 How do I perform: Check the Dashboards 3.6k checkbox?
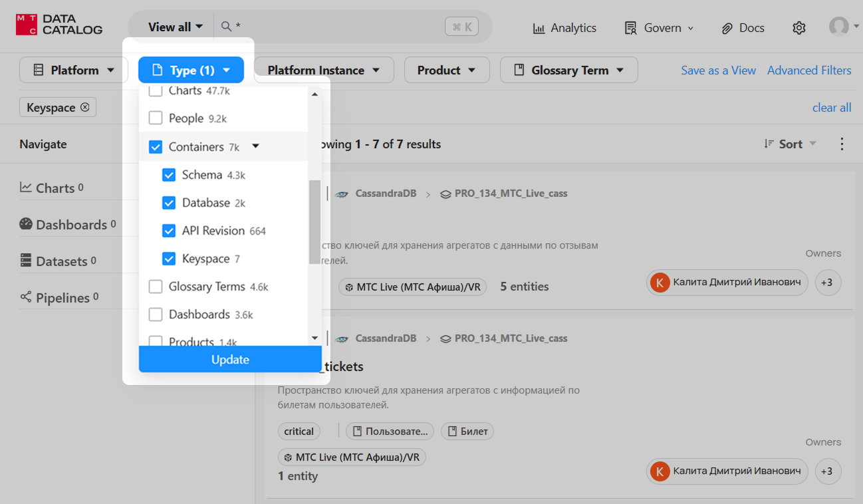pyautogui.click(x=156, y=315)
